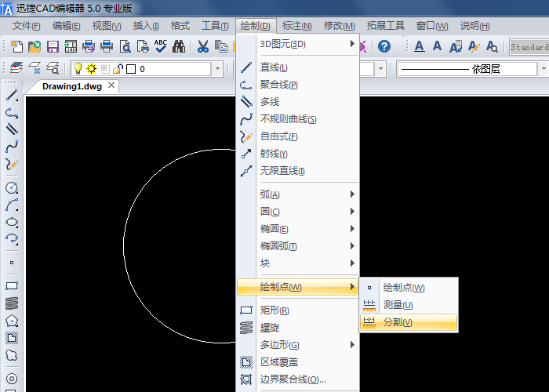
Task: Toggle the layer lightbulb on/off icon
Action: tap(78, 69)
